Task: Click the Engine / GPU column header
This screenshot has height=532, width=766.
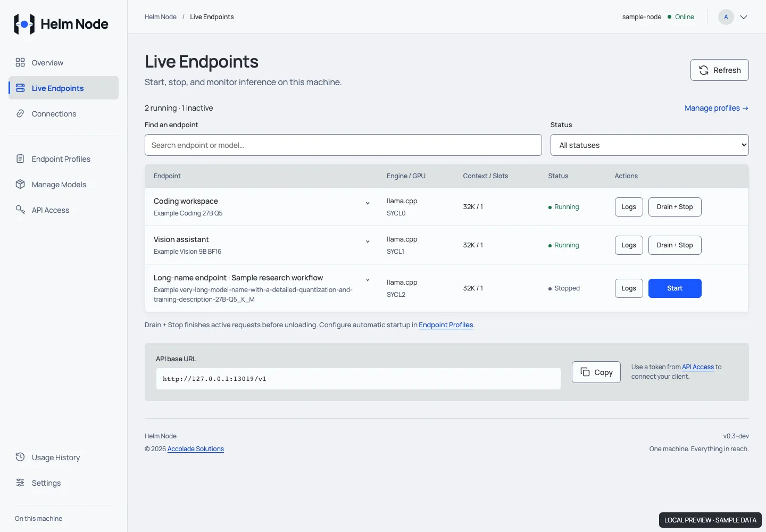Action: coord(406,176)
